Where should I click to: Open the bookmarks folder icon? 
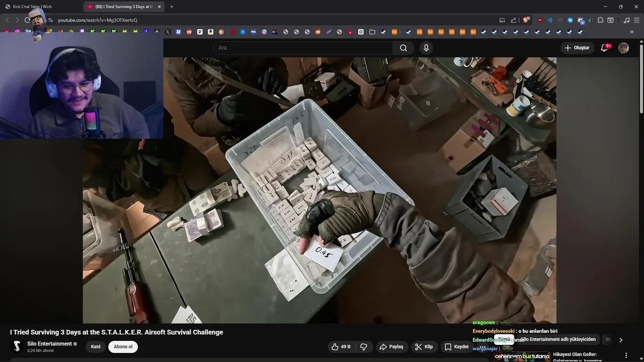click(x=372, y=32)
